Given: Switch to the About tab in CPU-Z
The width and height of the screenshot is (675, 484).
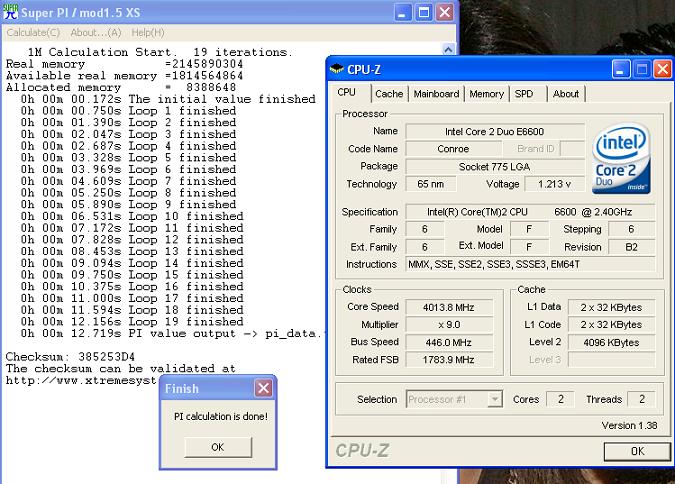Looking at the screenshot, I should pos(566,94).
